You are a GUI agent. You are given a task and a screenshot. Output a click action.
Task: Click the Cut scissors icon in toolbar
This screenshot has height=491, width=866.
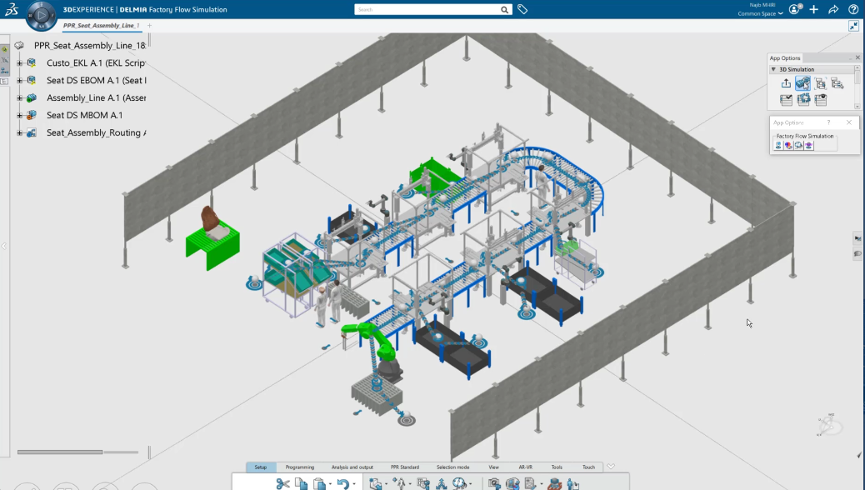[283, 484]
